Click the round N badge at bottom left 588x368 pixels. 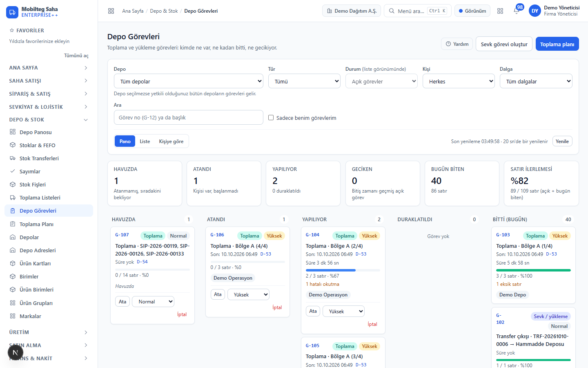(x=16, y=352)
